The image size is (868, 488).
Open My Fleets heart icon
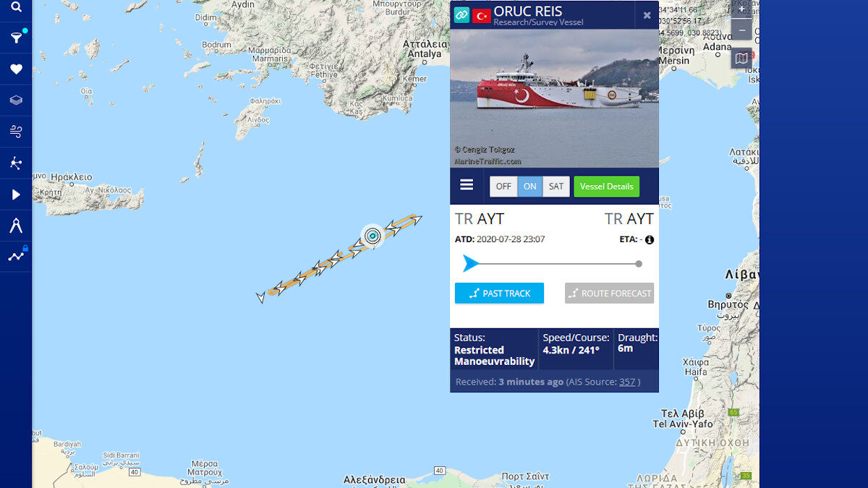click(x=16, y=69)
